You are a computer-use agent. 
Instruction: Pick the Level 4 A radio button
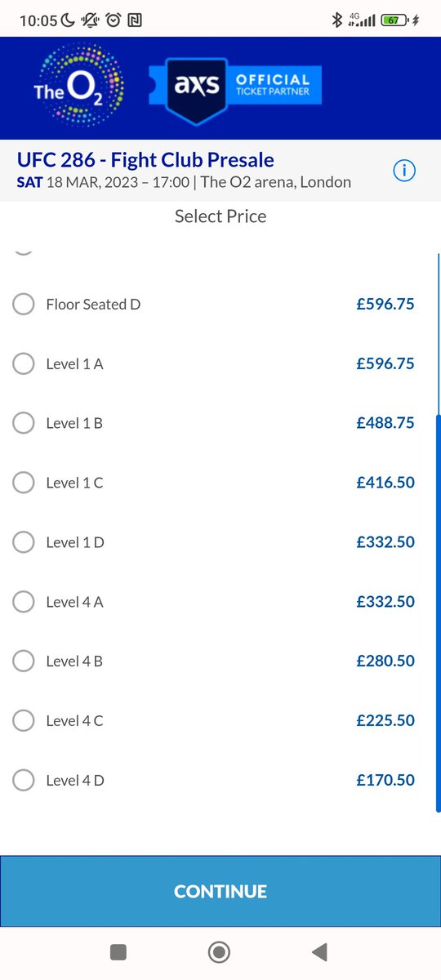(24, 602)
